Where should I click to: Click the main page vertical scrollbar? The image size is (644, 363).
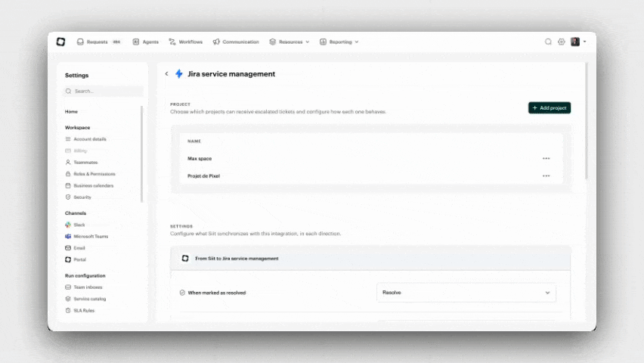587,121
